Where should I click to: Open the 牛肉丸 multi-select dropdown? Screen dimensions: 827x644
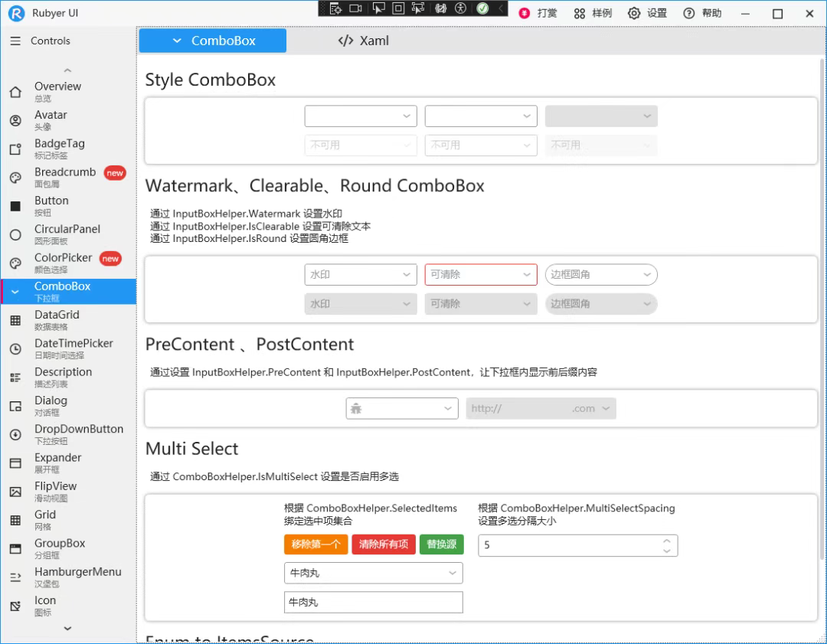click(x=374, y=573)
